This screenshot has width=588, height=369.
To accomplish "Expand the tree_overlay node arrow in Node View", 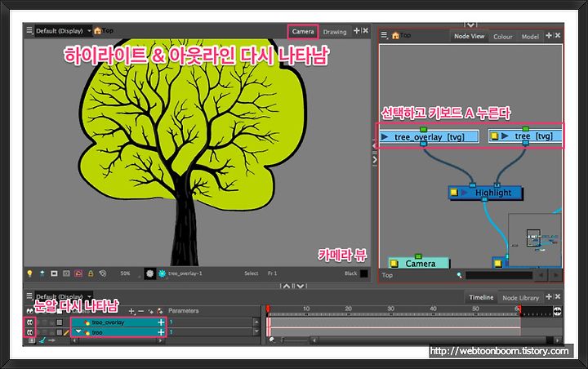I will [x=385, y=137].
